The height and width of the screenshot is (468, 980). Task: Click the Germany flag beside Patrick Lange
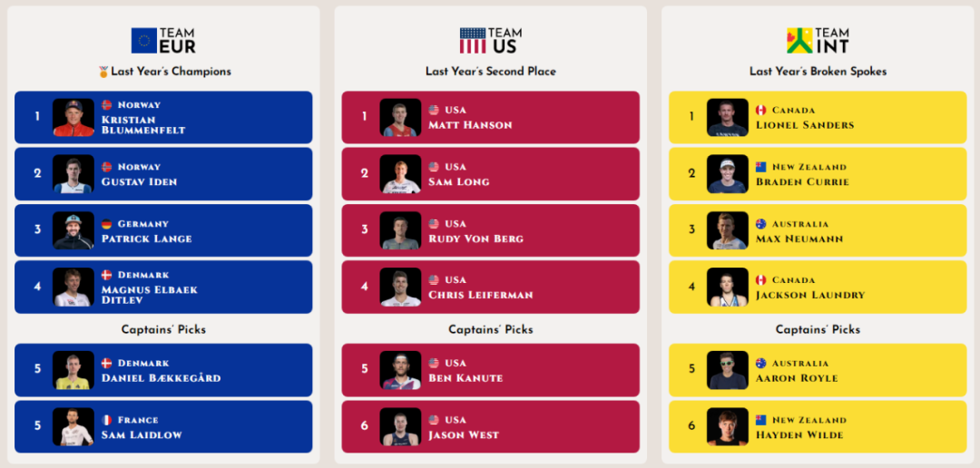click(107, 224)
